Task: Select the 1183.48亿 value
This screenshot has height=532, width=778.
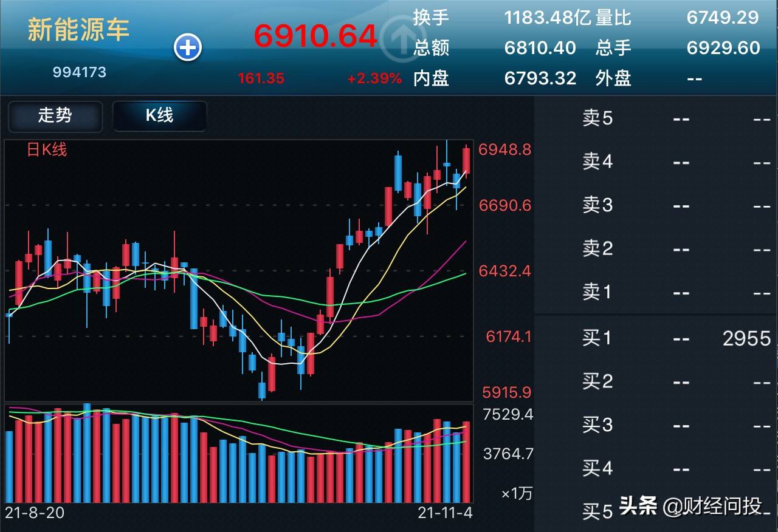Action: click(548, 17)
